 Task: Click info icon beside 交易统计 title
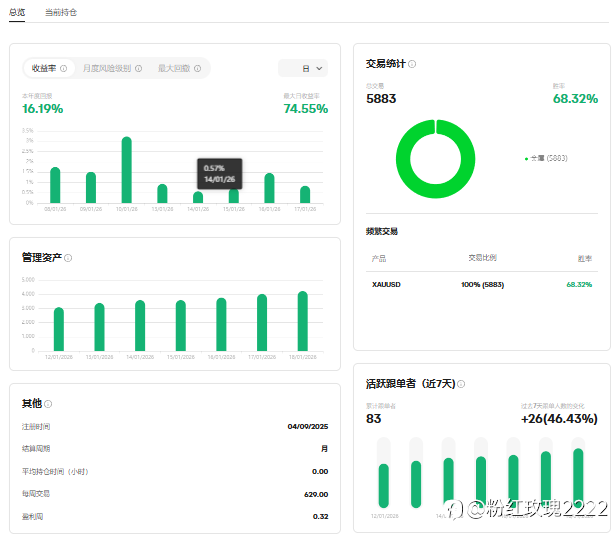[412, 64]
